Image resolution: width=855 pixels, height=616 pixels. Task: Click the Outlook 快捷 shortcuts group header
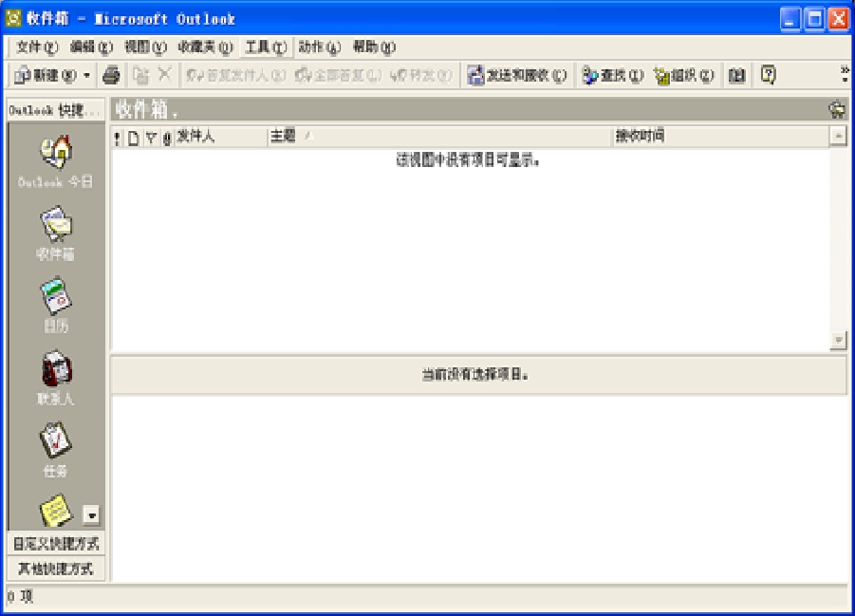56,110
